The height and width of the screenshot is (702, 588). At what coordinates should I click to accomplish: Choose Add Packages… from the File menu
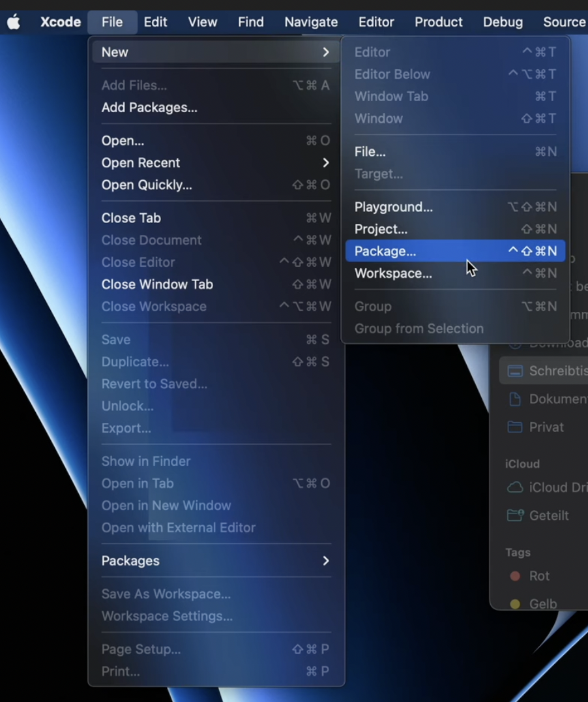(216, 108)
